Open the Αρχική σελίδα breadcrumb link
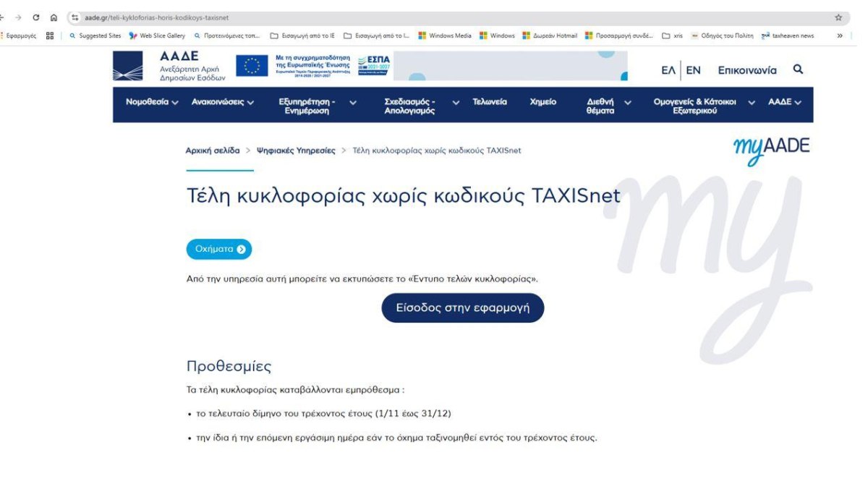 click(x=212, y=150)
